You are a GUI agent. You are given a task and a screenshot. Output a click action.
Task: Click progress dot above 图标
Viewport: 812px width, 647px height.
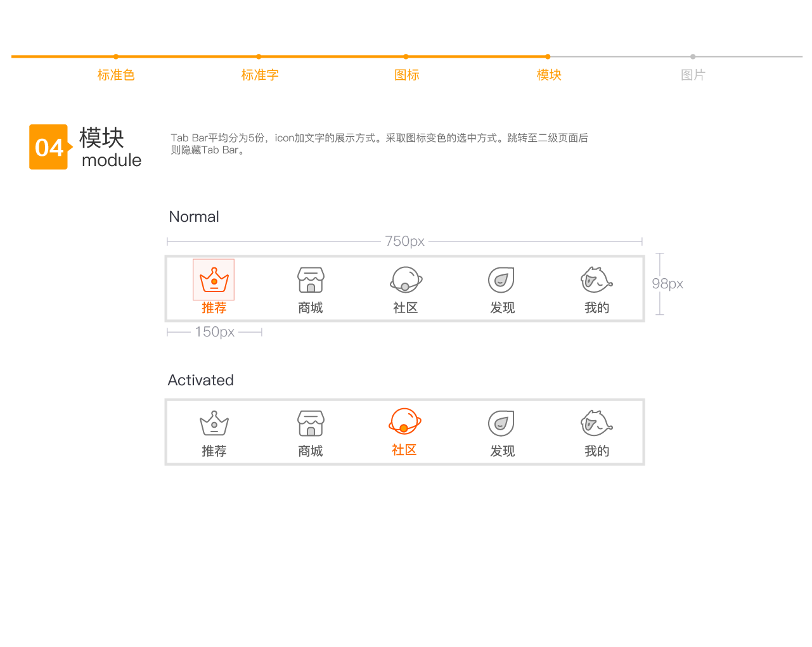406,56
